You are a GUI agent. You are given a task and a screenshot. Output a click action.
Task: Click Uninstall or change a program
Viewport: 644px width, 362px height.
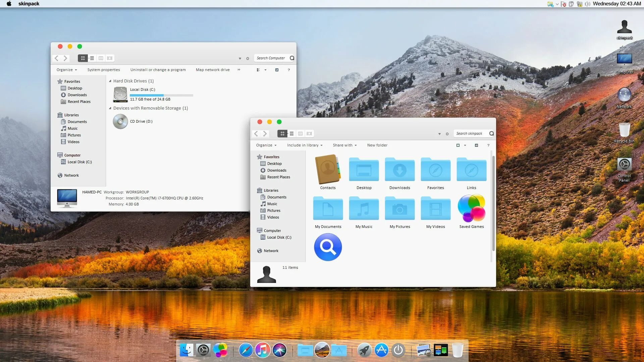pyautogui.click(x=158, y=70)
